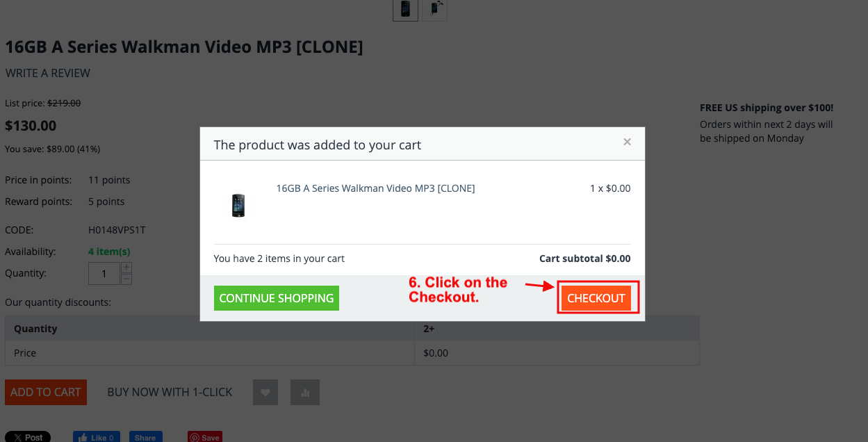Click the compare bar-chart icon

click(305, 392)
